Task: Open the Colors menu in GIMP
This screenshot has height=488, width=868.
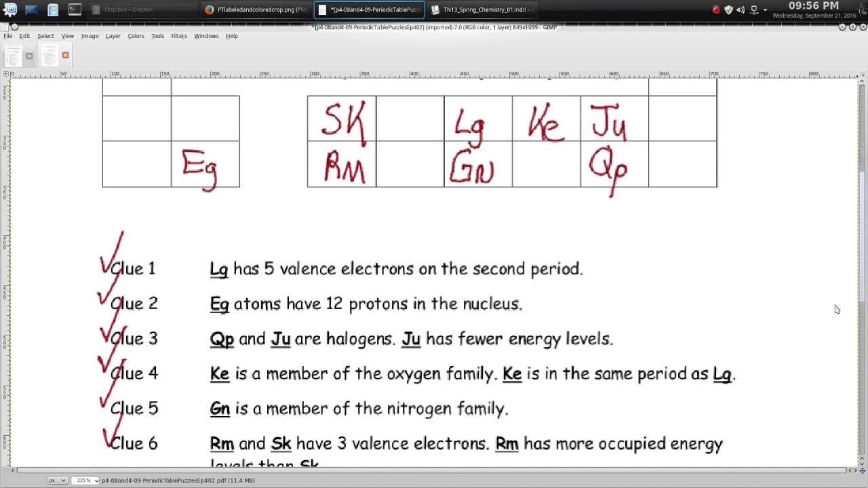Action: (136, 36)
